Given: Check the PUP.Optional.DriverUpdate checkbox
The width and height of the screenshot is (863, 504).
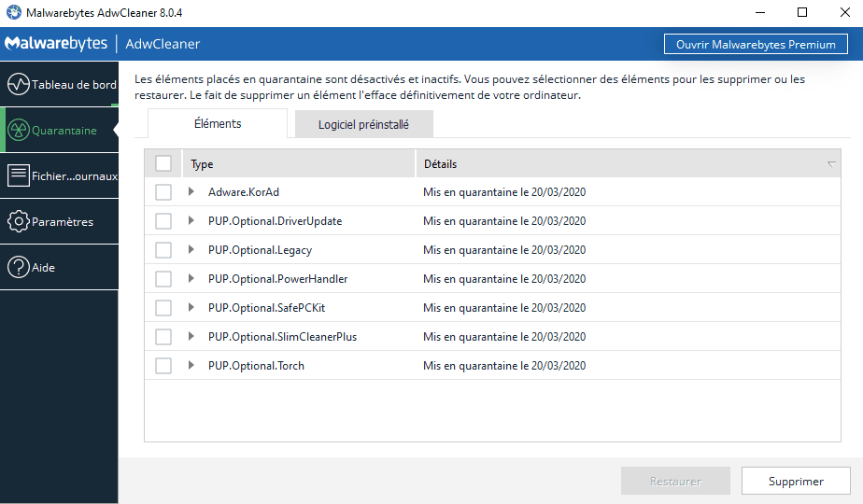Looking at the screenshot, I should pos(163,221).
